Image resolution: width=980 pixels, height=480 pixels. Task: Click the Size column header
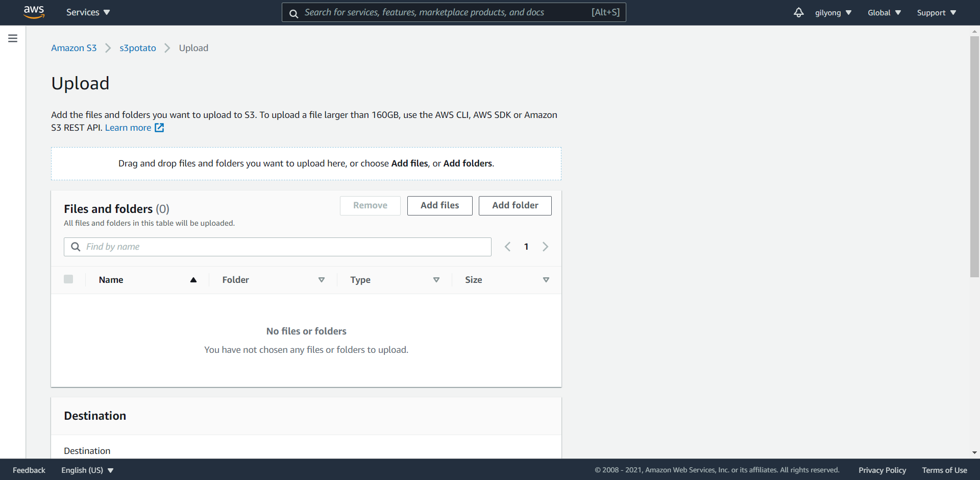click(x=474, y=280)
